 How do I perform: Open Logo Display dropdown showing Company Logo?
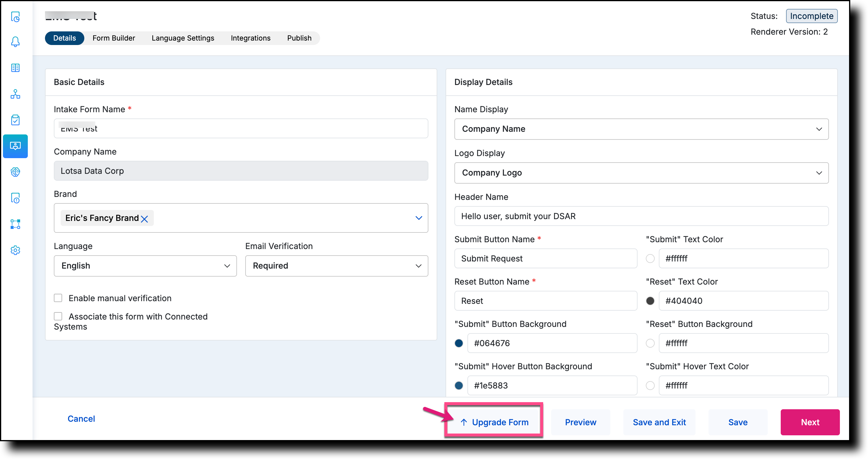(x=641, y=173)
